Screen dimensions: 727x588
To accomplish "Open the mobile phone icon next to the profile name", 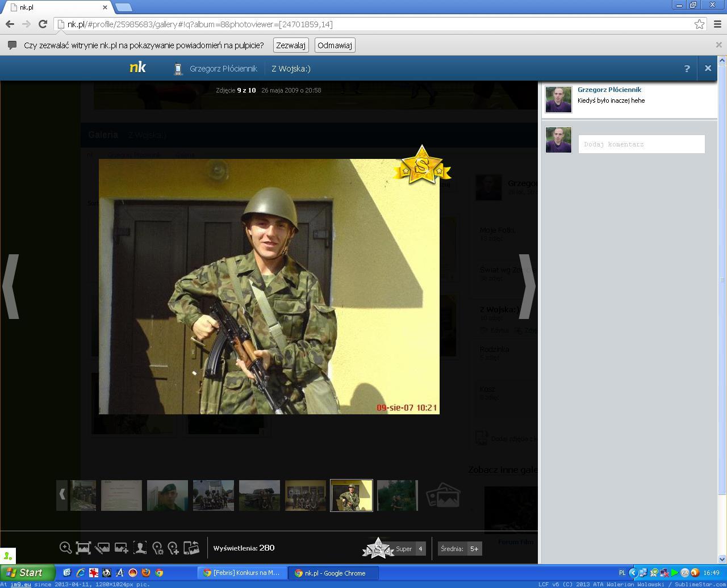I will [178, 69].
